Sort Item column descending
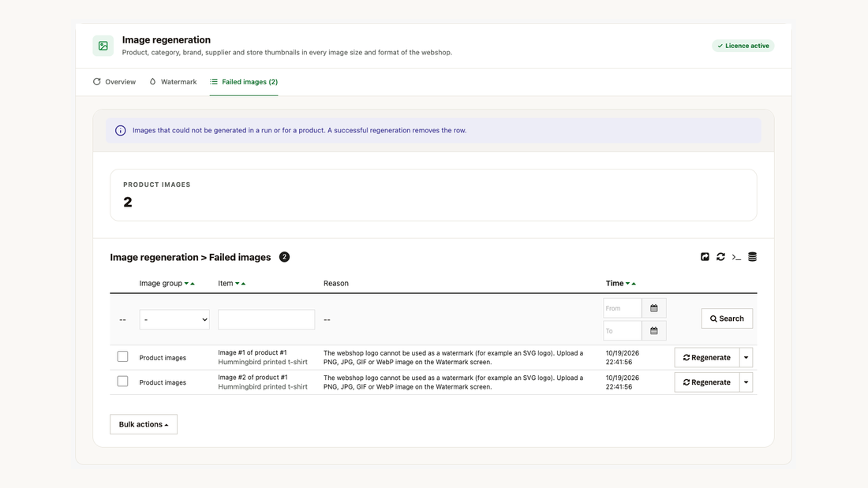The height and width of the screenshot is (488, 868). (x=238, y=283)
